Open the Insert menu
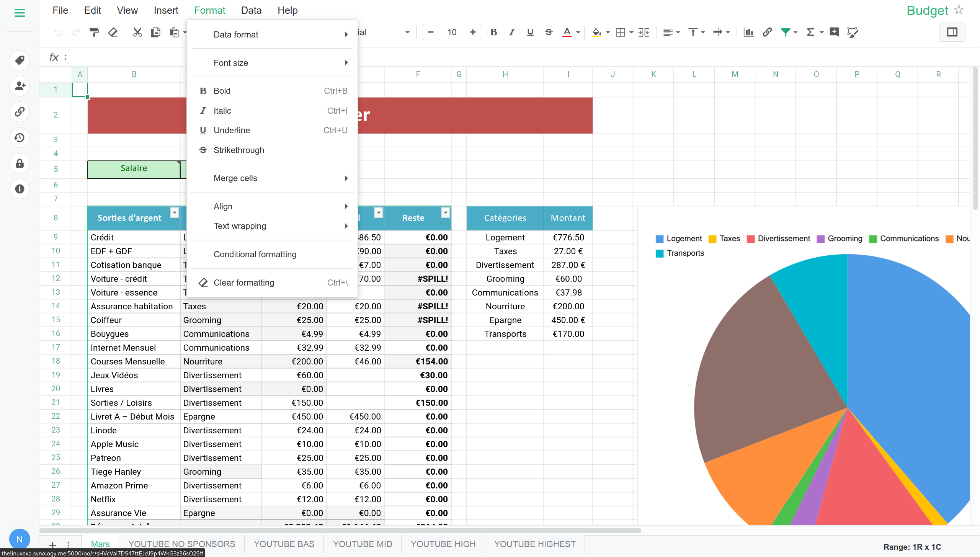Viewport: 980px width, 557px height. pyautogui.click(x=166, y=10)
